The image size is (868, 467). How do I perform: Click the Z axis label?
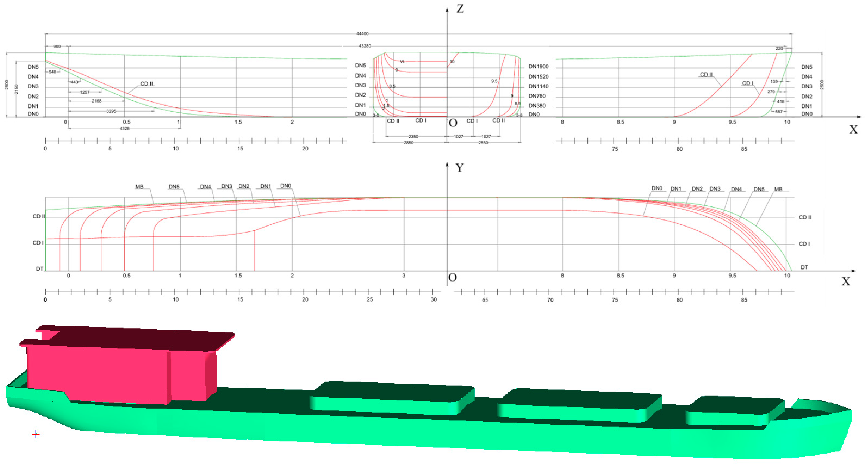point(460,8)
